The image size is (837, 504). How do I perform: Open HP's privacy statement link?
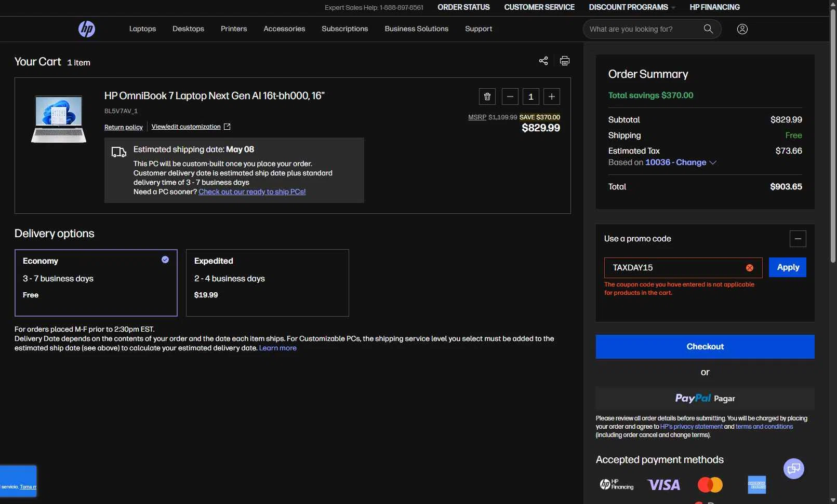click(691, 427)
